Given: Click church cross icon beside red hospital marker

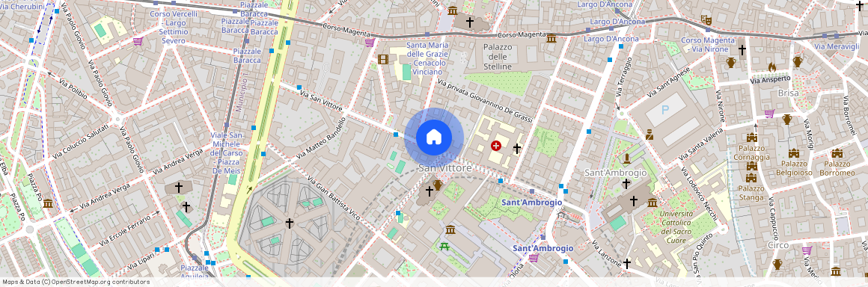Looking at the screenshot, I should 517,148.
